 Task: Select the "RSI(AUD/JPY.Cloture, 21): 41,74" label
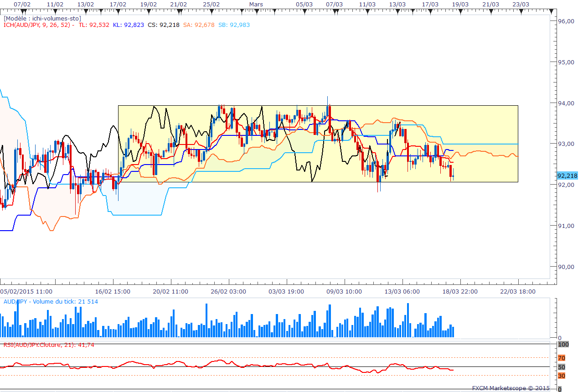click(49, 345)
